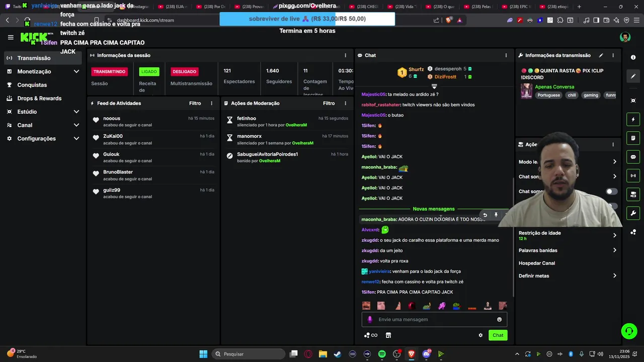Click the address bar showing dashboard.kick.com/stream
The image size is (644, 362).
(x=145, y=20)
